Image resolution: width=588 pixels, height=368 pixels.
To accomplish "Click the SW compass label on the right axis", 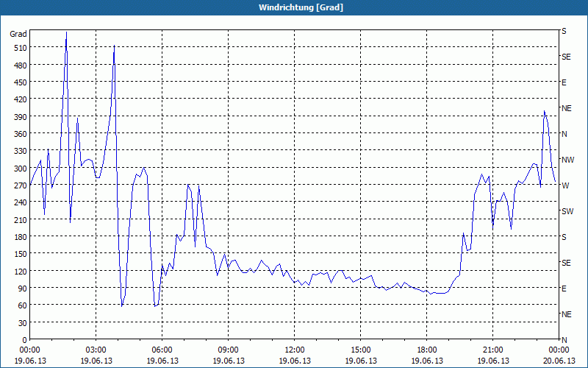I will pos(567,211).
